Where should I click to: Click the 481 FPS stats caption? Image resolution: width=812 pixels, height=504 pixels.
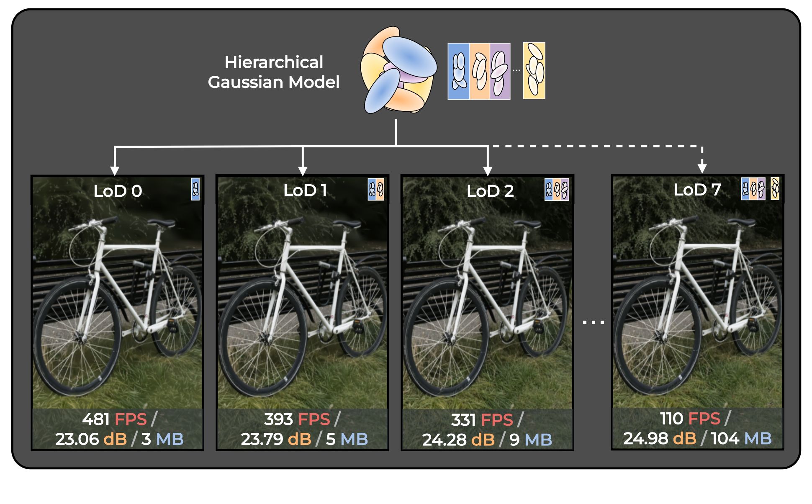coord(119,429)
